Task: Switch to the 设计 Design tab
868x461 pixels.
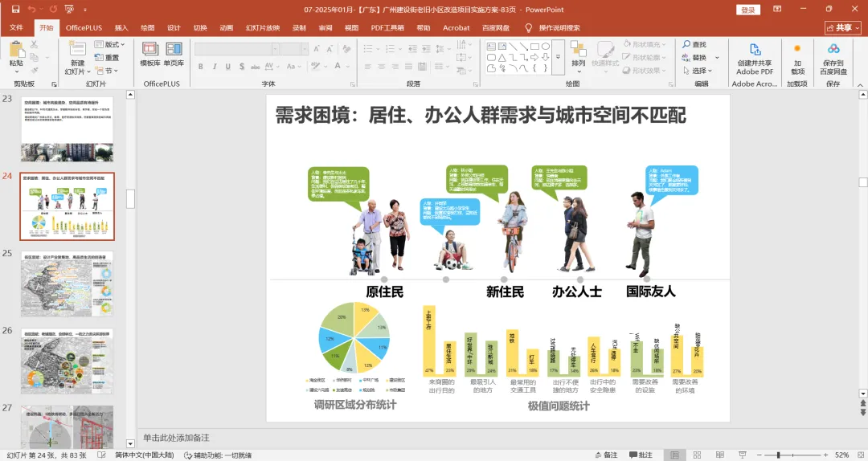Action: (x=174, y=27)
